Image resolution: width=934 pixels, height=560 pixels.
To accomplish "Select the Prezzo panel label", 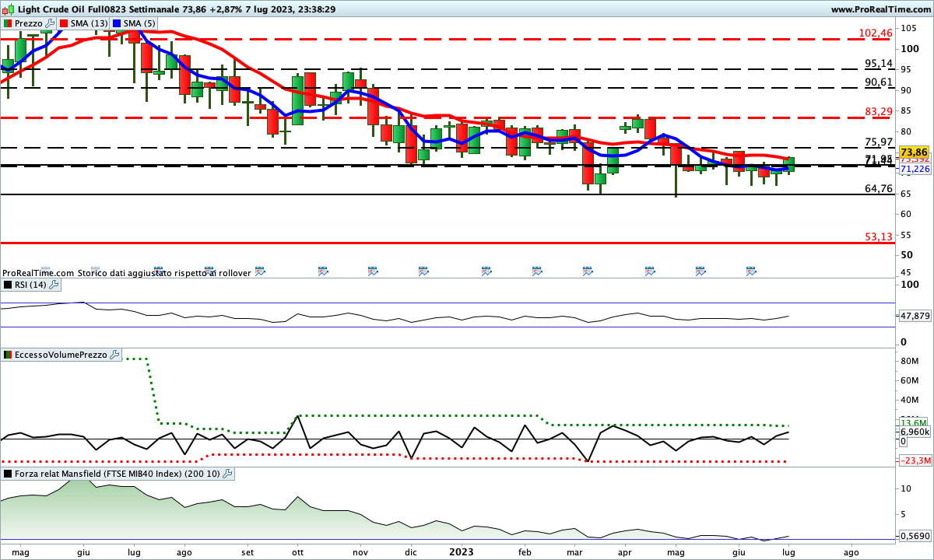I will 28,23.
